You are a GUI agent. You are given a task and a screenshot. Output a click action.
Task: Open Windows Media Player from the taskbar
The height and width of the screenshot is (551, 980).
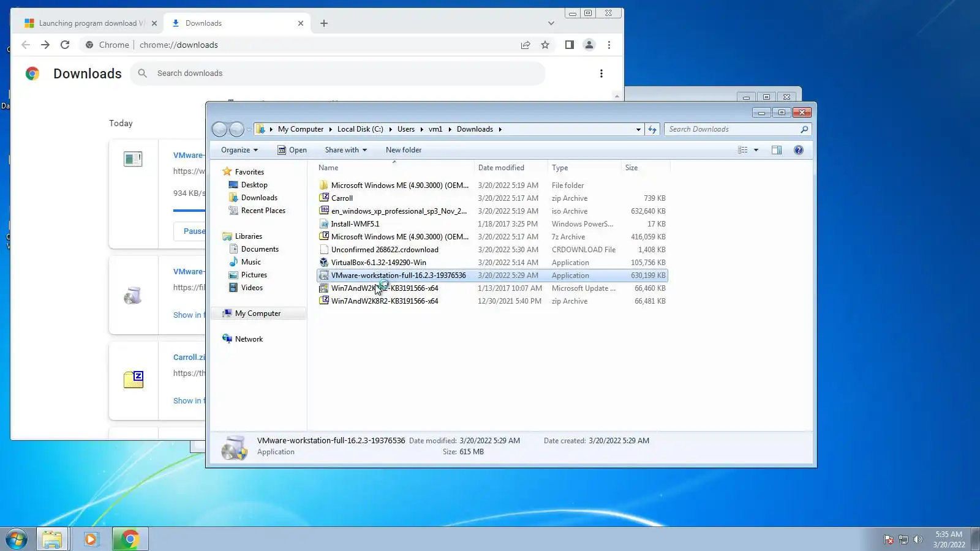(x=91, y=539)
